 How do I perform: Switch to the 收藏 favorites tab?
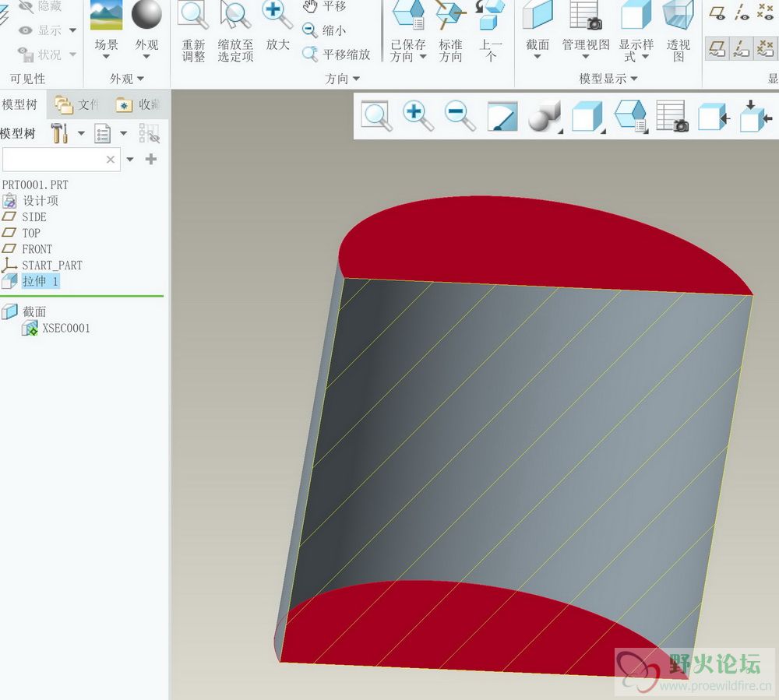138,104
